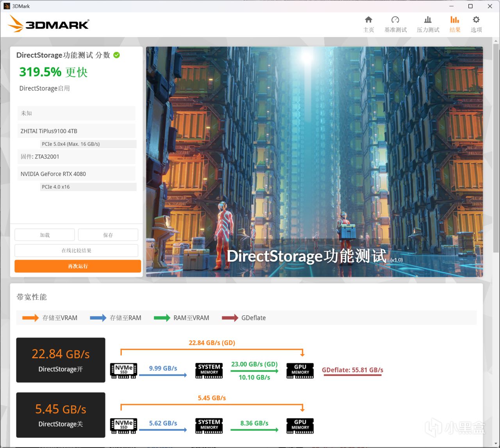The image size is (500, 448).
Task: Click the 319.5% 更快 score text
Action: [x=54, y=72]
